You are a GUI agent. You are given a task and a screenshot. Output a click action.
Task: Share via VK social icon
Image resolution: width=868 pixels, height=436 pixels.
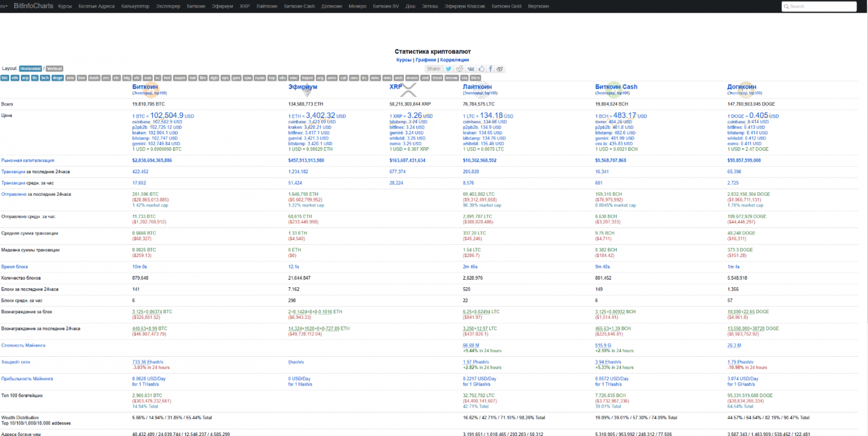click(472, 68)
